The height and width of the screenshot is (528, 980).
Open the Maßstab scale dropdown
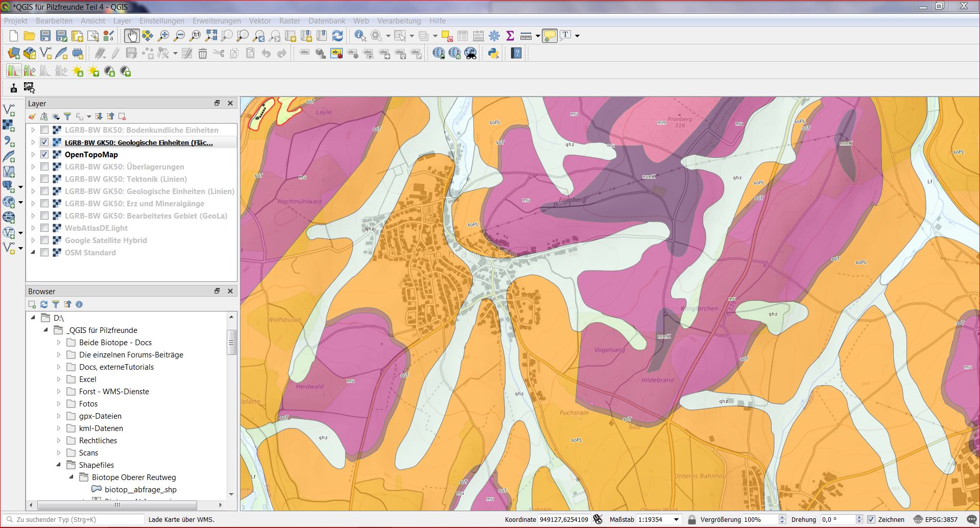pyautogui.click(x=676, y=519)
